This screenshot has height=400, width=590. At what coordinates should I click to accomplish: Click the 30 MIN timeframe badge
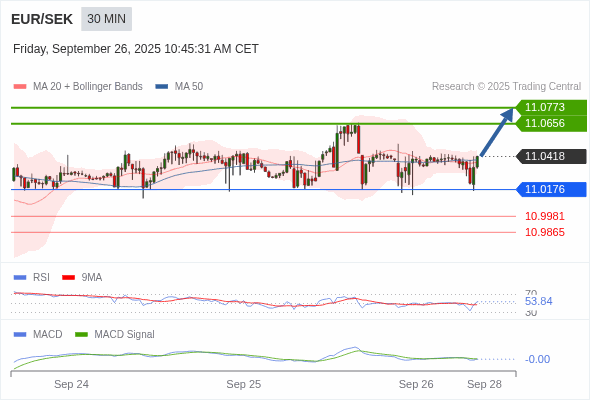click(x=106, y=19)
